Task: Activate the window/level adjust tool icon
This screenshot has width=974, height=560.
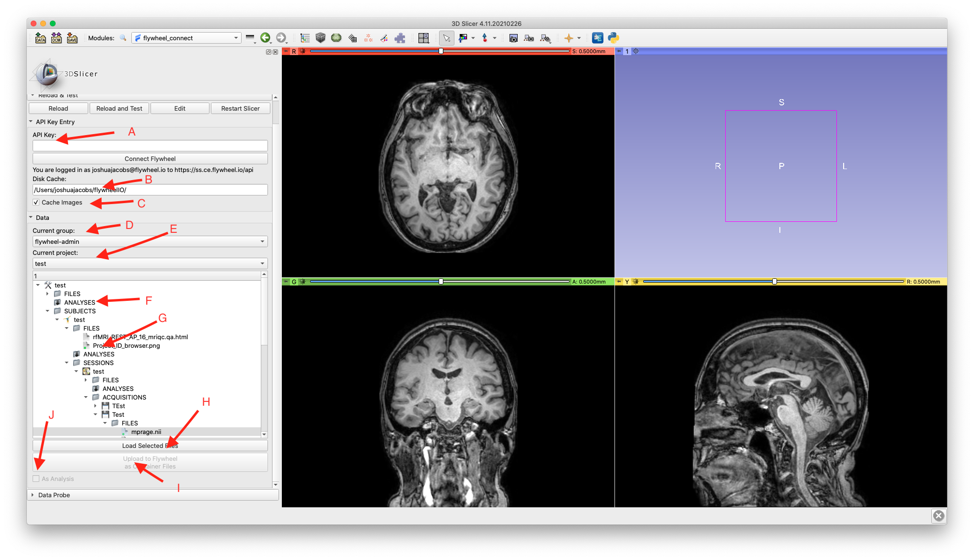Action: tap(463, 38)
